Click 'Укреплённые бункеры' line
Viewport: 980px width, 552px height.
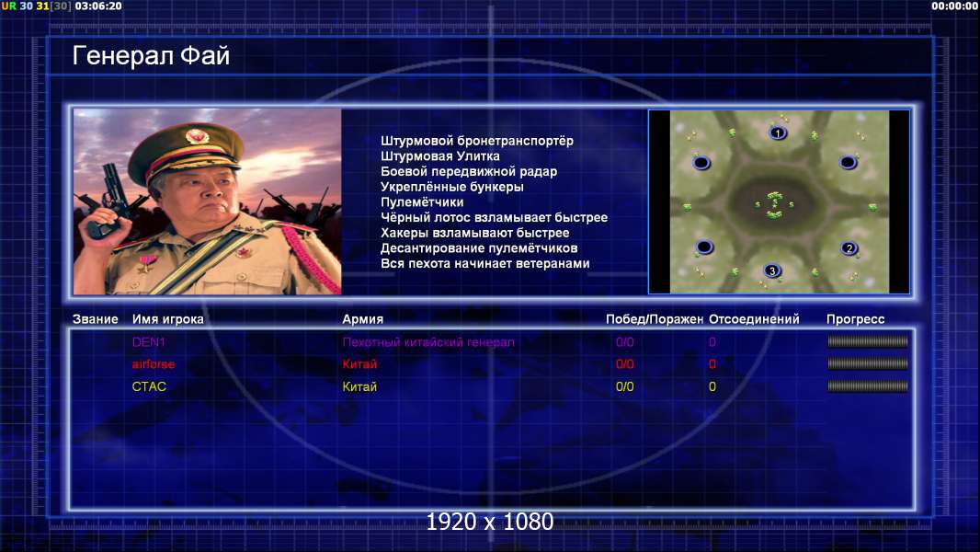tap(452, 187)
